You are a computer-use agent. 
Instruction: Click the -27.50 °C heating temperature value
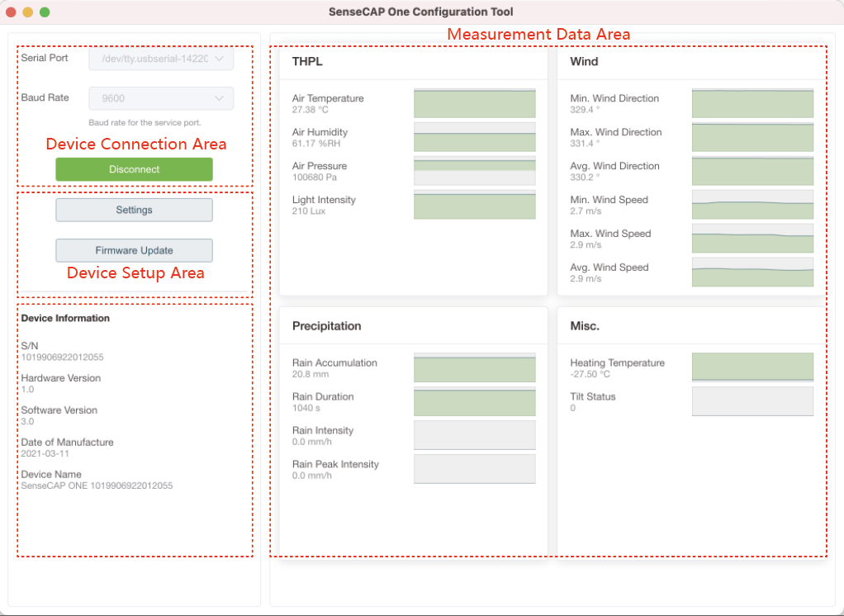pyautogui.click(x=590, y=374)
